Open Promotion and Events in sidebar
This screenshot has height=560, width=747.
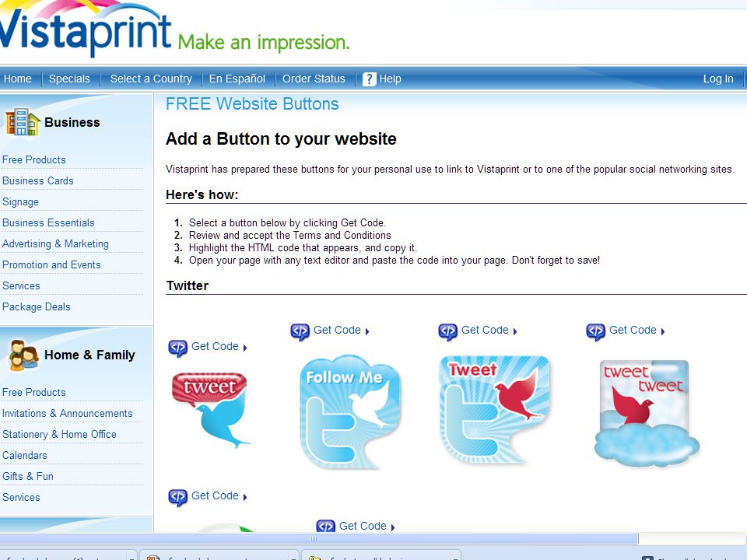51,264
